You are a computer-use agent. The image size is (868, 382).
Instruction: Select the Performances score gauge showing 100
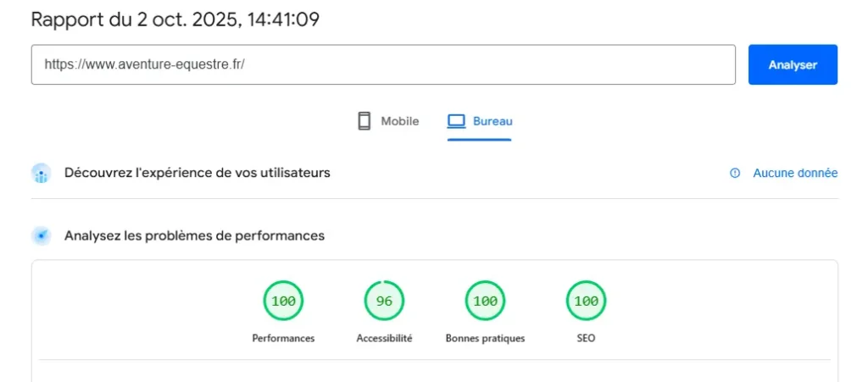(x=283, y=301)
